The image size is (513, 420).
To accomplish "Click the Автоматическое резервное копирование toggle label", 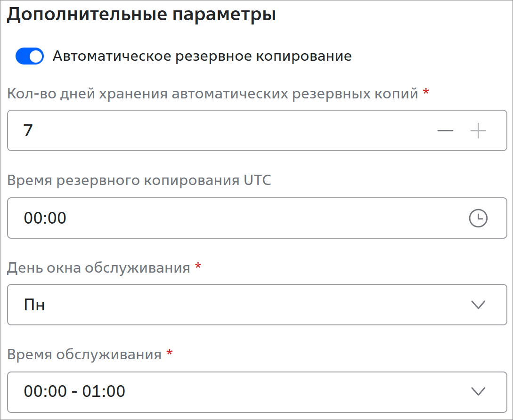I will (202, 56).
